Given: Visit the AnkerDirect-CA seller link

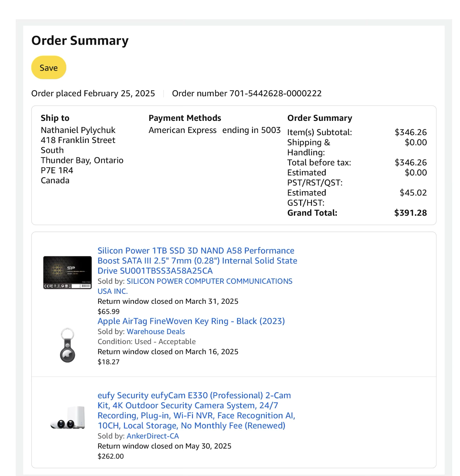Looking at the screenshot, I should 153,436.
